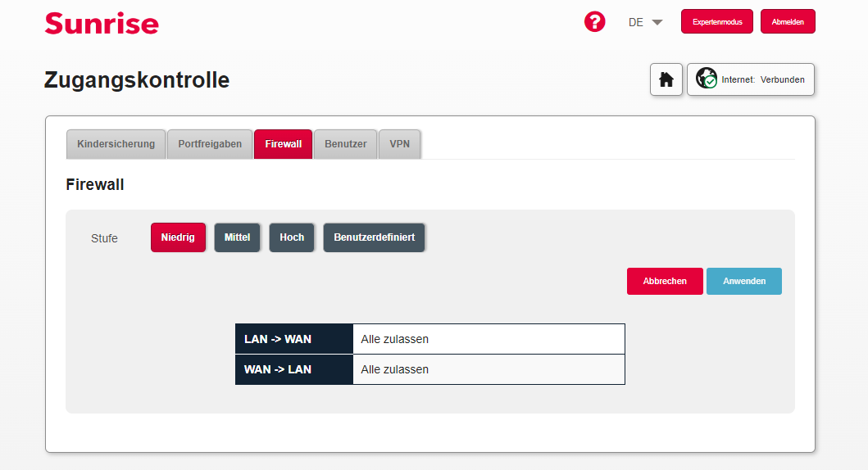Click the Sunrise logo
Screen dimensions: 868x470
102,23
